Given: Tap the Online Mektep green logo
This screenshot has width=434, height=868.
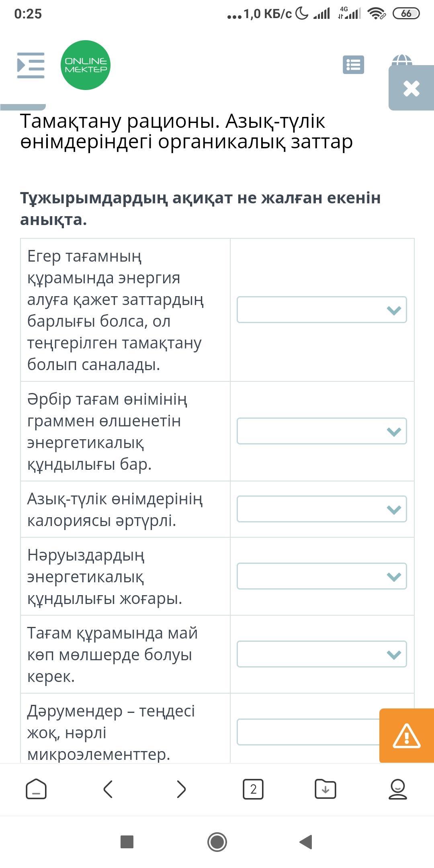Looking at the screenshot, I should pyautogui.click(x=86, y=65).
